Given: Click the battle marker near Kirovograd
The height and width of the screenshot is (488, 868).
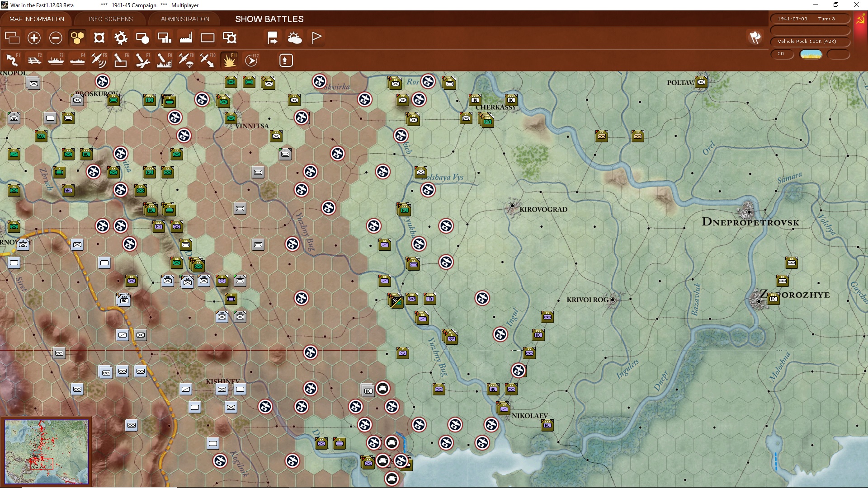Looking at the screenshot, I should point(446,225).
